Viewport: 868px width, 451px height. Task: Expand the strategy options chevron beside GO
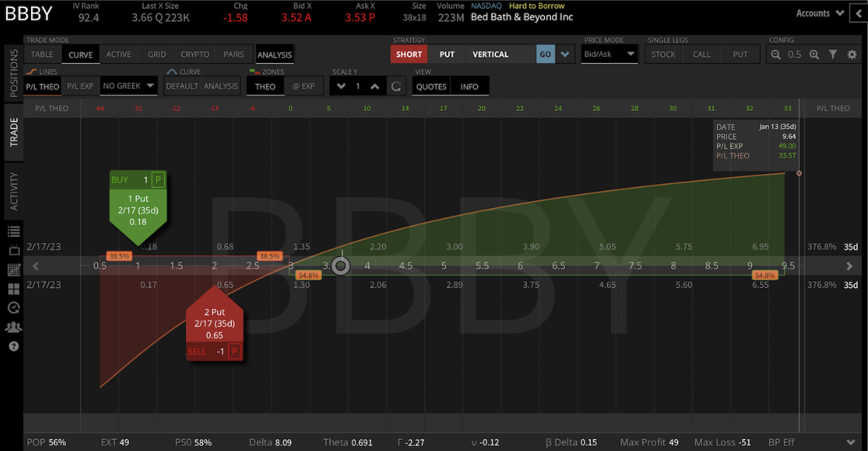pos(565,54)
